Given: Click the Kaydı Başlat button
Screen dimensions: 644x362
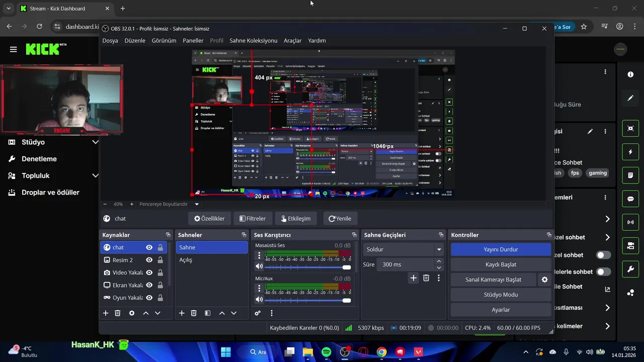Looking at the screenshot, I should click(x=501, y=264).
